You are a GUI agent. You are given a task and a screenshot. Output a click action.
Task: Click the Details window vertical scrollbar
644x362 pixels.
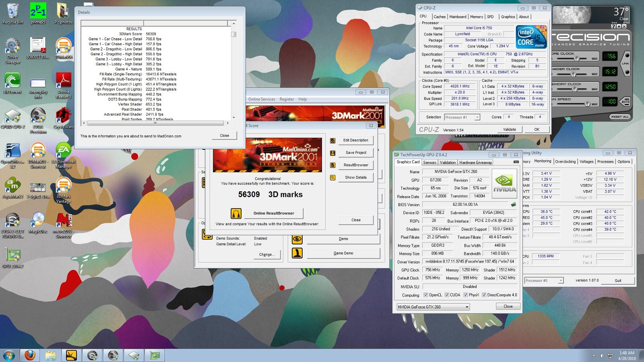coord(233,70)
